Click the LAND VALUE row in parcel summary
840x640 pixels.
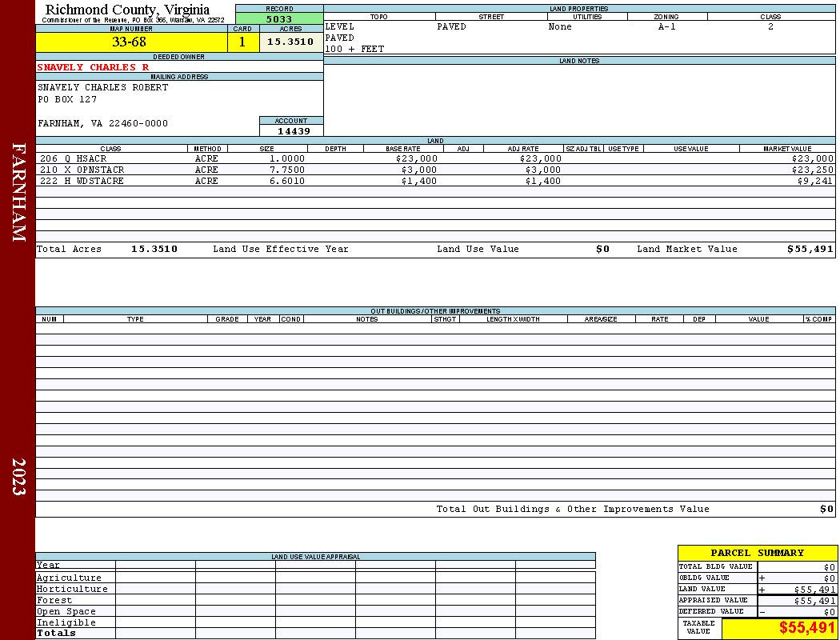click(x=757, y=589)
